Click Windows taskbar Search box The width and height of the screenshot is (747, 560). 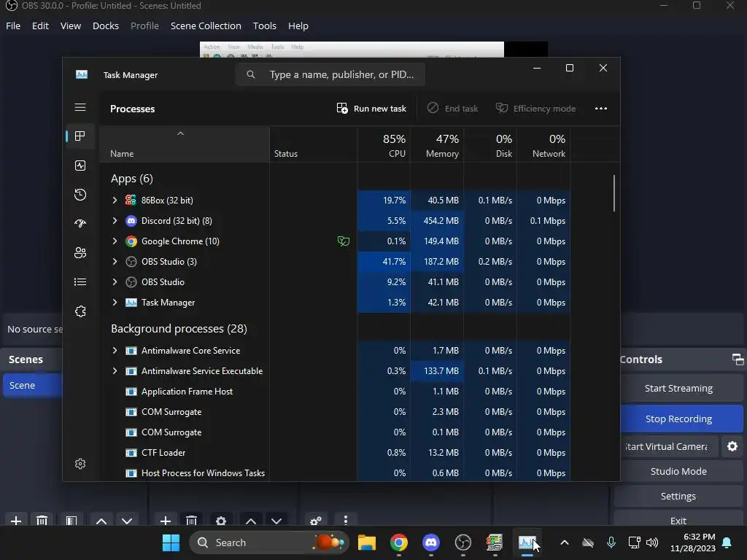point(269,542)
